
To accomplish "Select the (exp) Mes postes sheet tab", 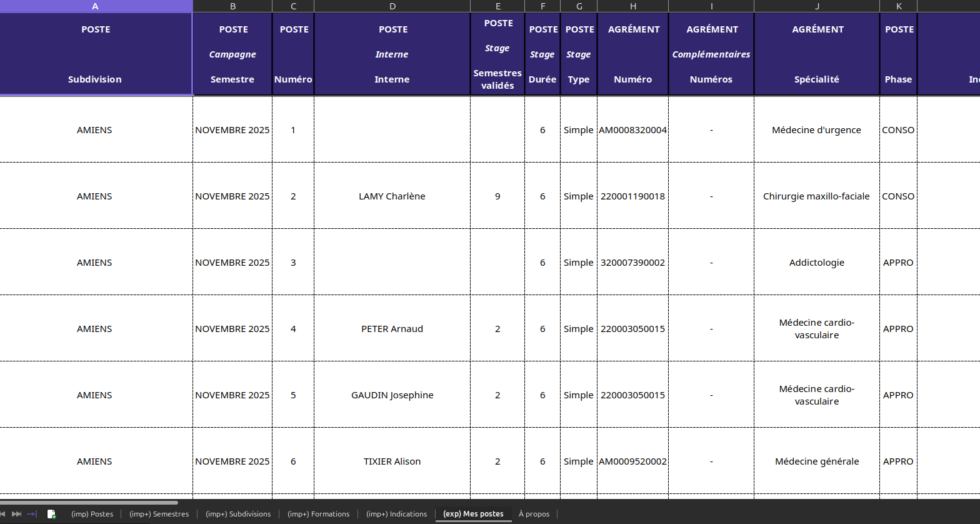I will pyautogui.click(x=473, y=514).
